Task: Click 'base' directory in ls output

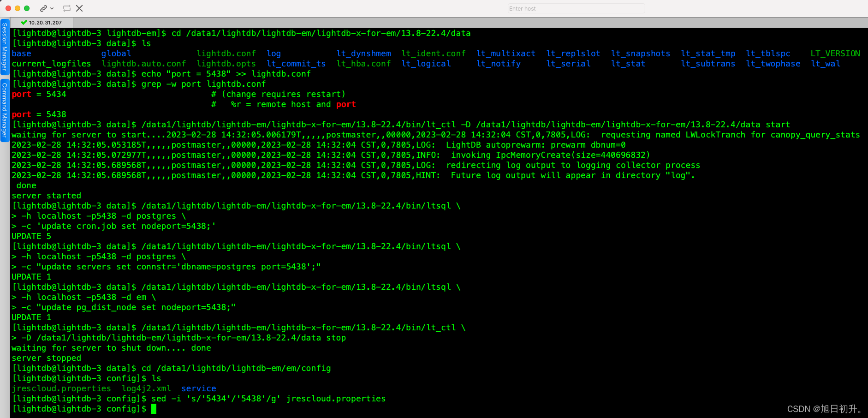Action: 22,54
